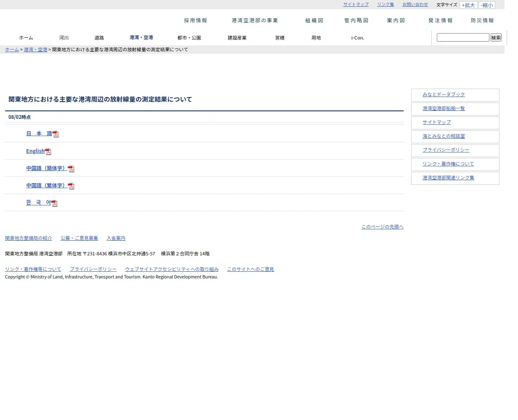Jump to top via このページの先頭へ

coord(382,227)
